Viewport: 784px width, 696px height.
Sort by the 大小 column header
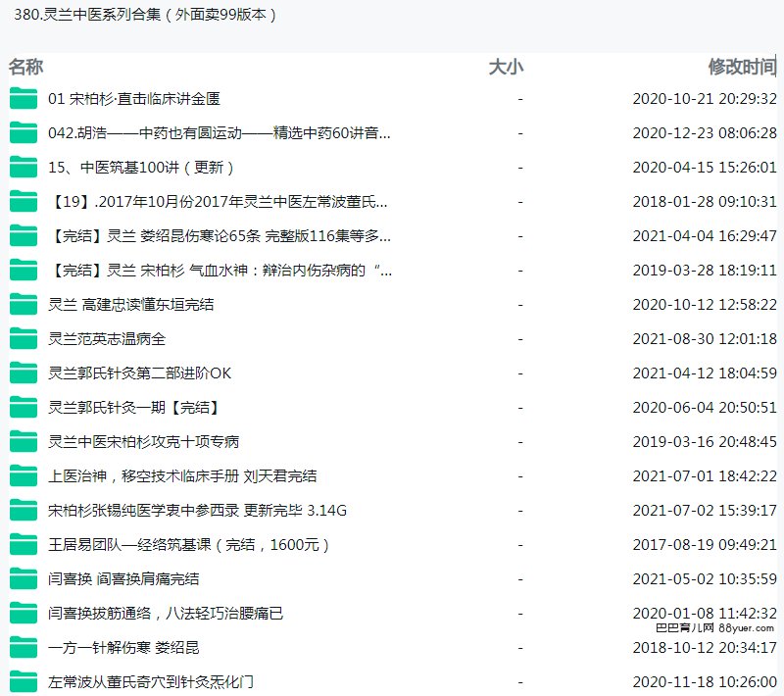[506, 67]
